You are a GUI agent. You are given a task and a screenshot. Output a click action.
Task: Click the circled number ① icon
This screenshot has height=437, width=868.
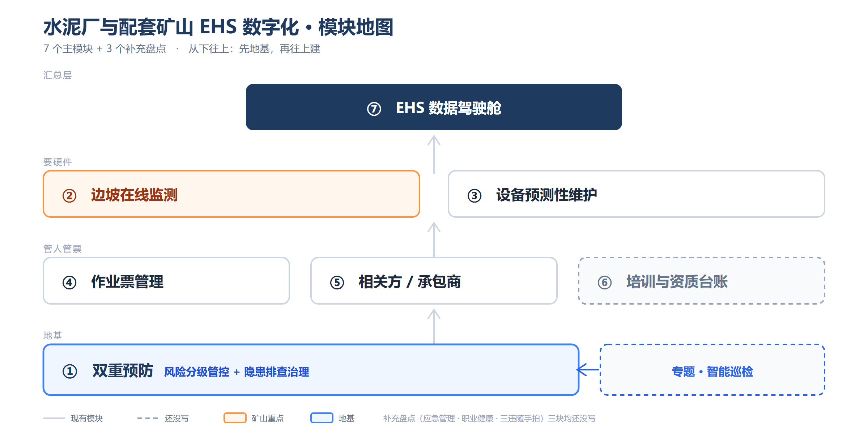(x=70, y=372)
